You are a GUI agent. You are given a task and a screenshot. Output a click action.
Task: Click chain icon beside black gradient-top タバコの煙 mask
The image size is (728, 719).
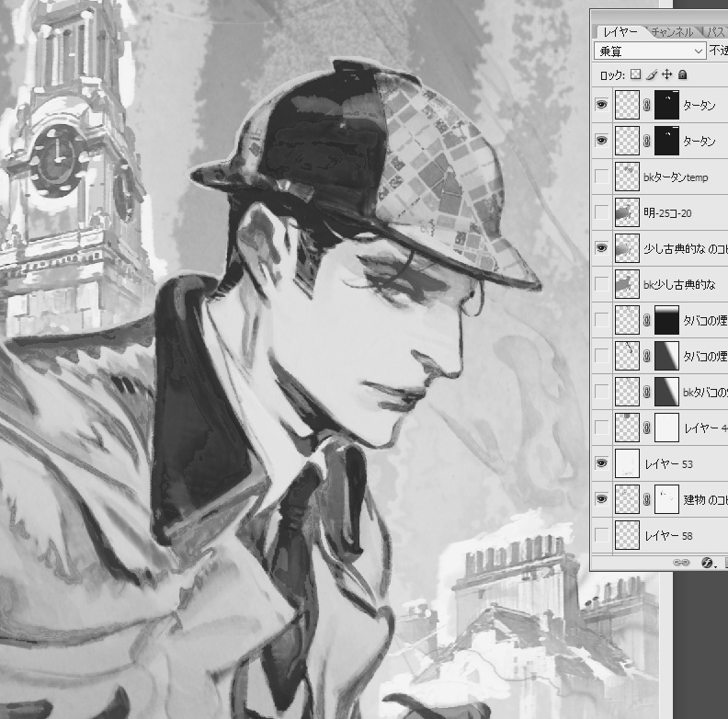[647, 320]
